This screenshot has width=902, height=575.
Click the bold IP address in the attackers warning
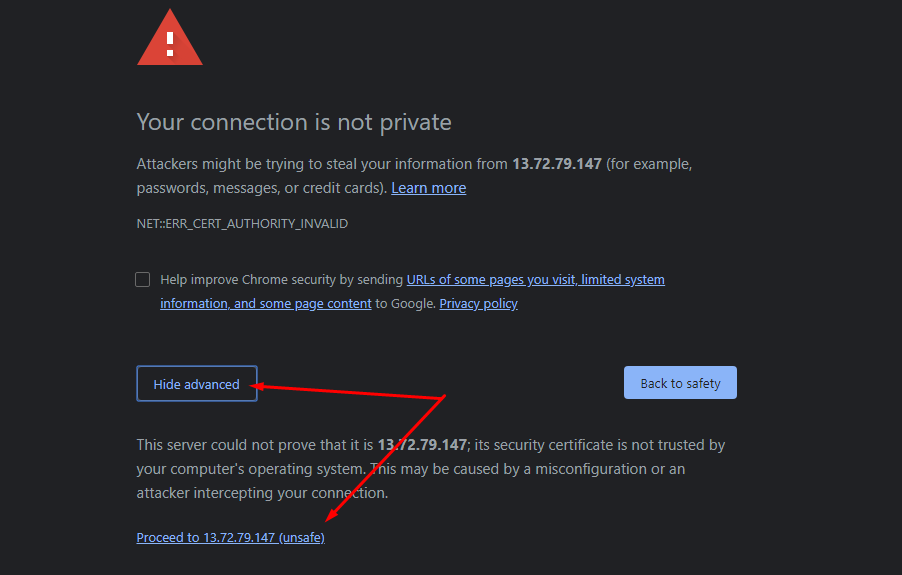tap(557, 164)
